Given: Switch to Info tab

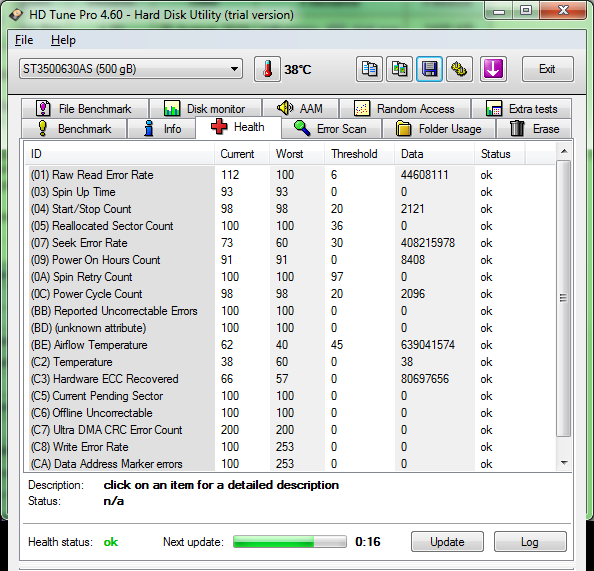Looking at the screenshot, I should tap(161, 128).
